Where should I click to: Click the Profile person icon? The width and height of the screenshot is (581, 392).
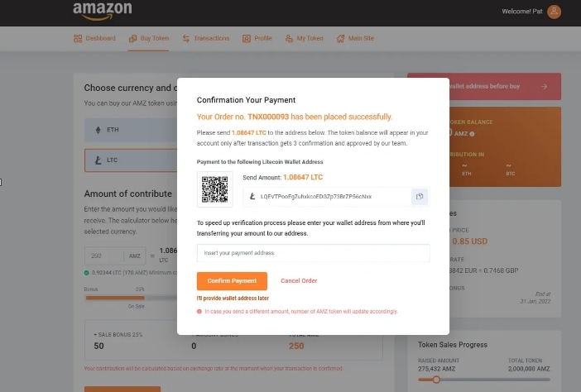coord(247,39)
